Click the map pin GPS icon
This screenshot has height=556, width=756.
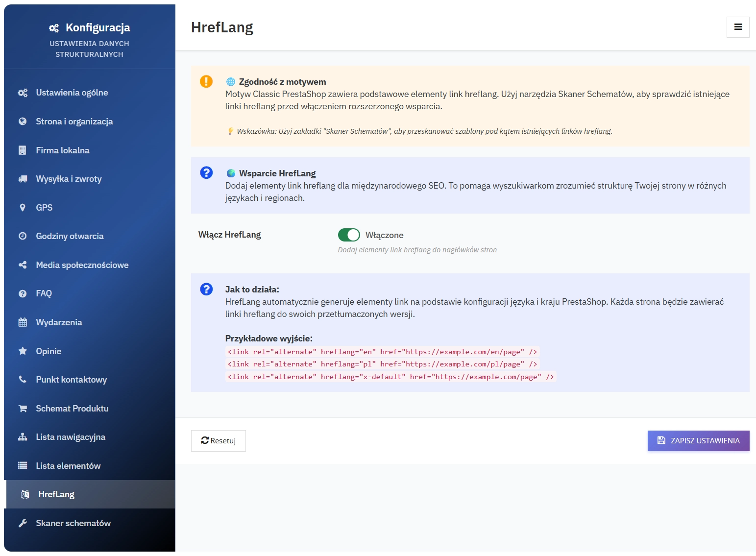tap(23, 208)
